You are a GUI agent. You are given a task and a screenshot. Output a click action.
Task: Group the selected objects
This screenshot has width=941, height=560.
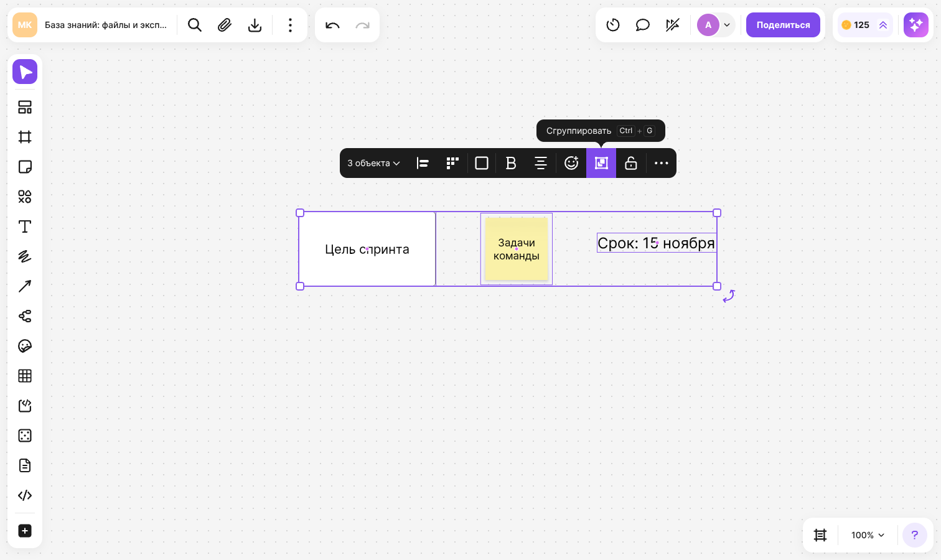pyautogui.click(x=601, y=163)
